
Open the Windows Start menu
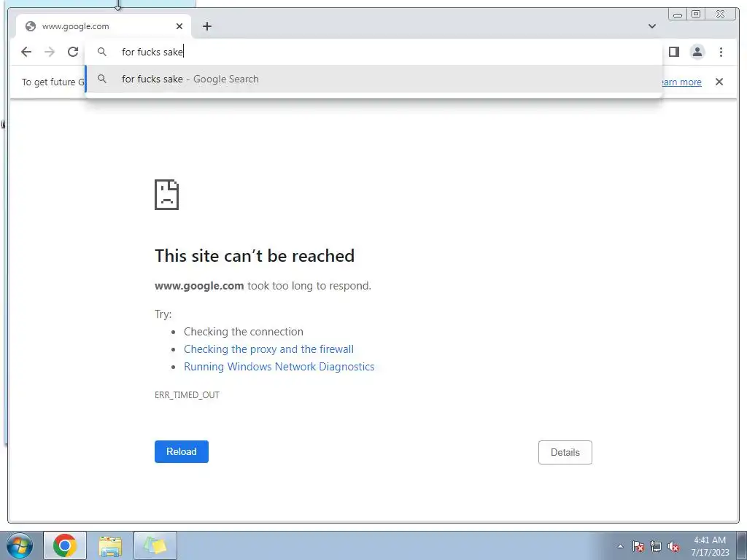click(20, 545)
